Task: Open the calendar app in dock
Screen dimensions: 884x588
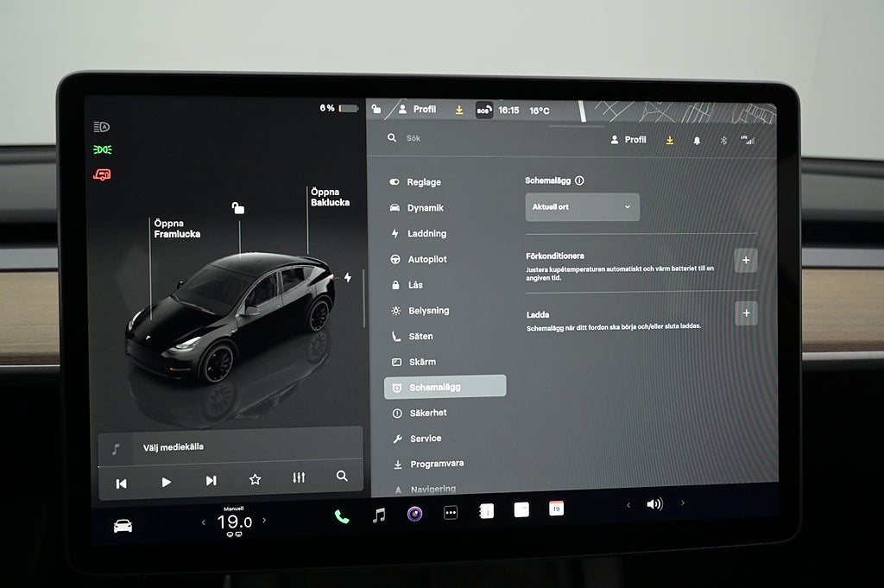Action: tap(556, 509)
